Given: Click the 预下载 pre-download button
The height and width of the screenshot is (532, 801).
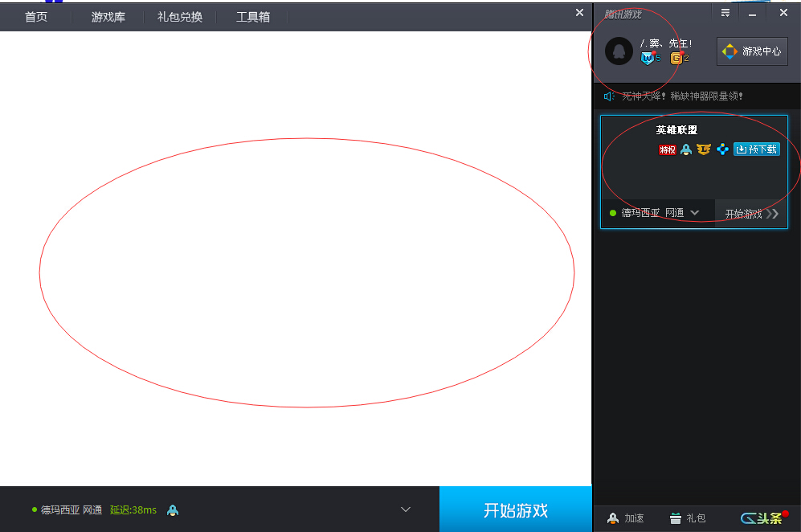Looking at the screenshot, I should pyautogui.click(x=756, y=149).
